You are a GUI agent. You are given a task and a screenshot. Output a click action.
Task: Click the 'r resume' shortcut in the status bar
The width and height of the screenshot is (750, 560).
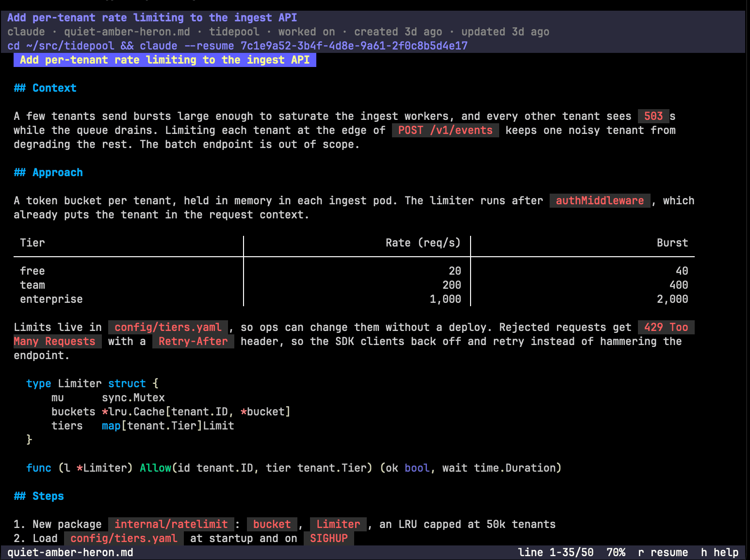click(663, 552)
